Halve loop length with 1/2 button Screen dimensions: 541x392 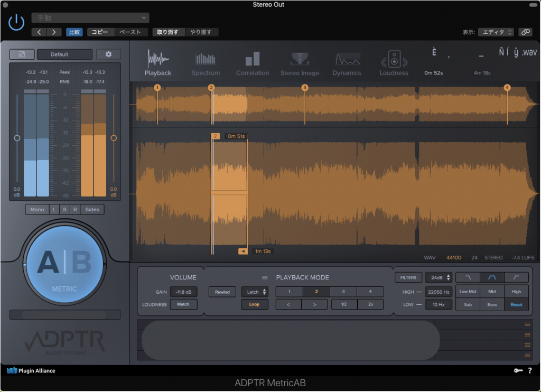pyautogui.click(x=344, y=304)
